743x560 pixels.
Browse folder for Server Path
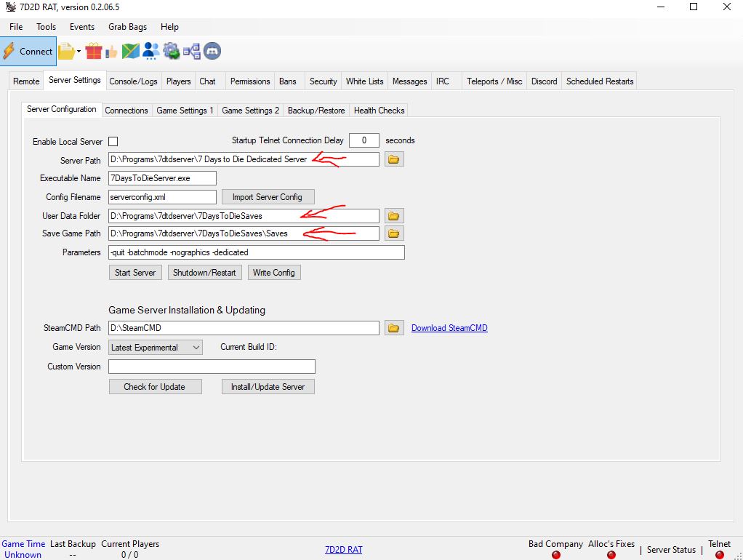tap(394, 159)
